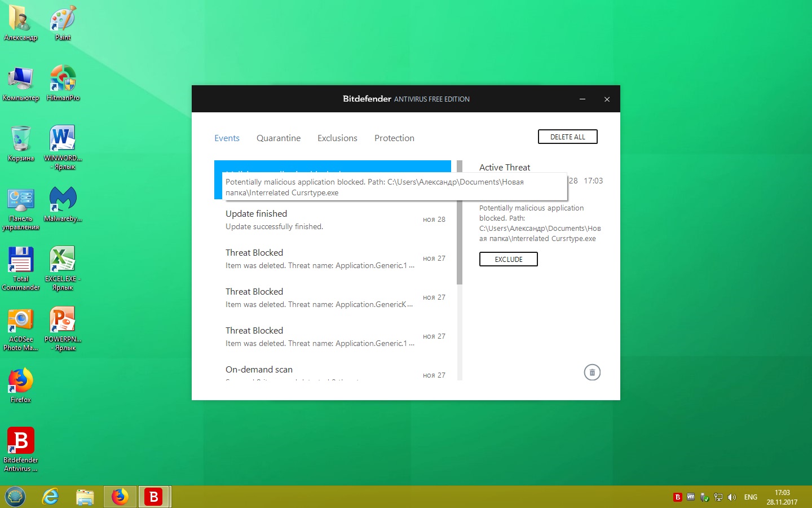Open Bitdefender Antivirus desktop shortcut
Screen dimensions: 812x508
21,449
